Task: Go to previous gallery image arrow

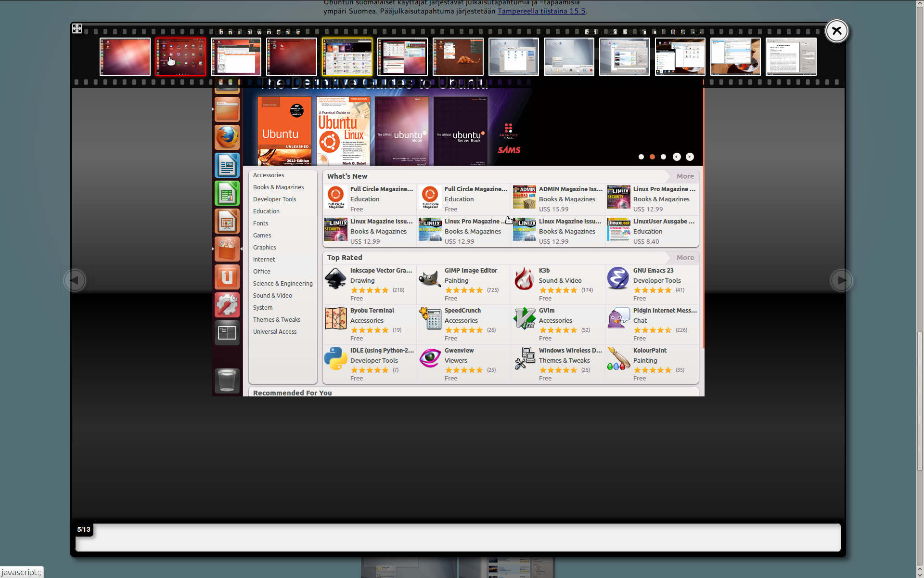Action: (75, 280)
